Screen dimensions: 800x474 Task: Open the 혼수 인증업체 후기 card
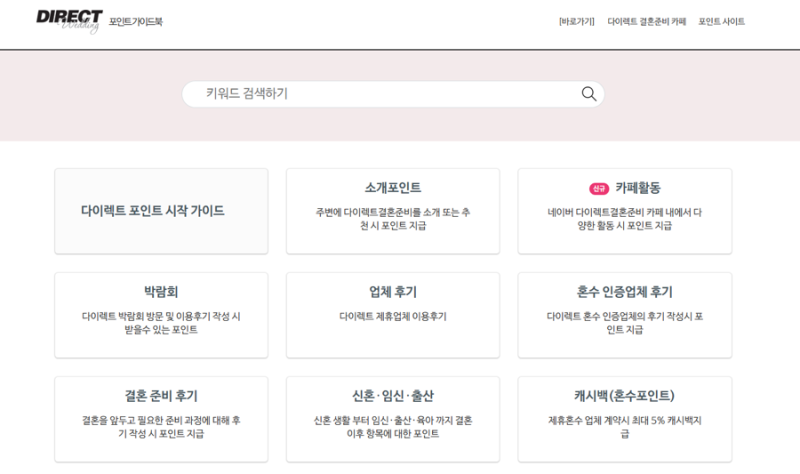[x=624, y=315]
